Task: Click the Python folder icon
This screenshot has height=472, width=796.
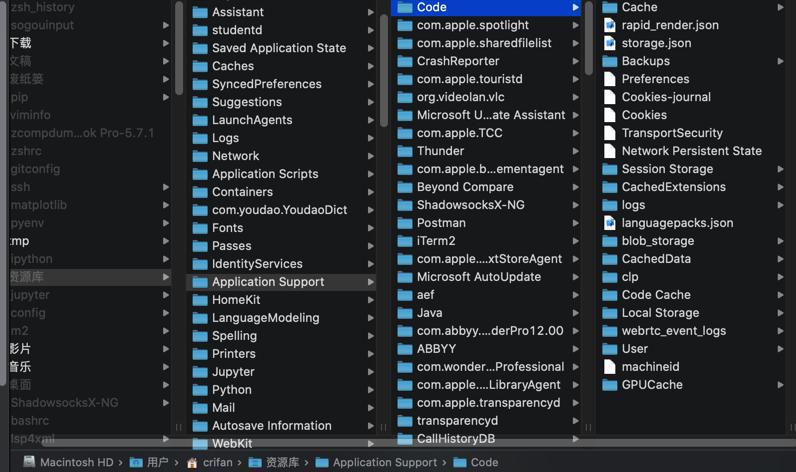Action: click(200, 390)
